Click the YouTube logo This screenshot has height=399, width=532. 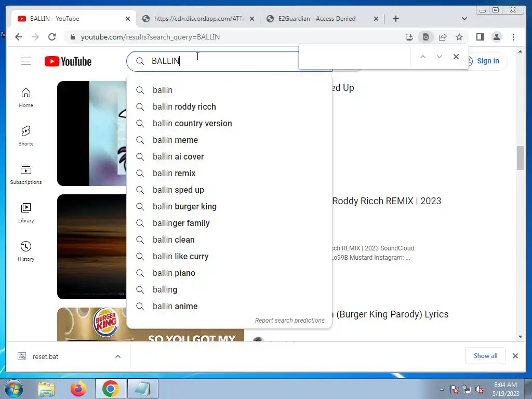[68, 61]
